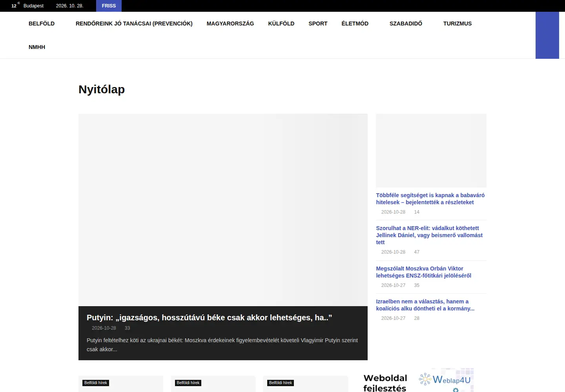Click view count 33 under Putyin headline
The image size is (565, 392).
coord(127,328)
